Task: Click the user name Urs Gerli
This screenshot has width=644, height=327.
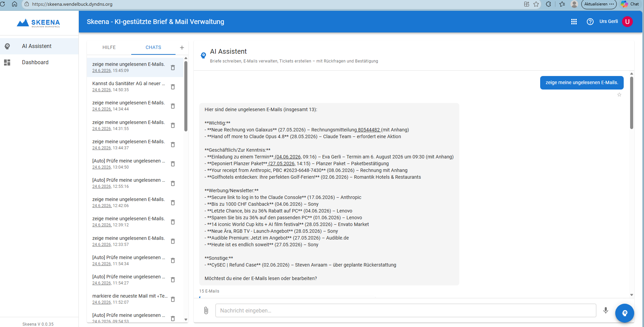Action: [608, 22]
